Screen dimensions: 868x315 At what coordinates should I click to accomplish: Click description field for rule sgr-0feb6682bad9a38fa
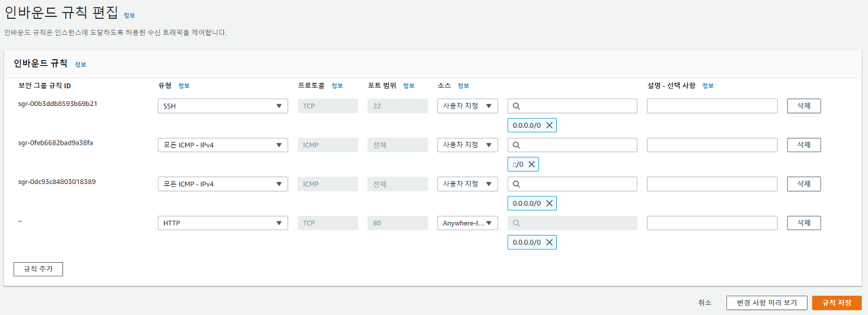tap(712, 145)
